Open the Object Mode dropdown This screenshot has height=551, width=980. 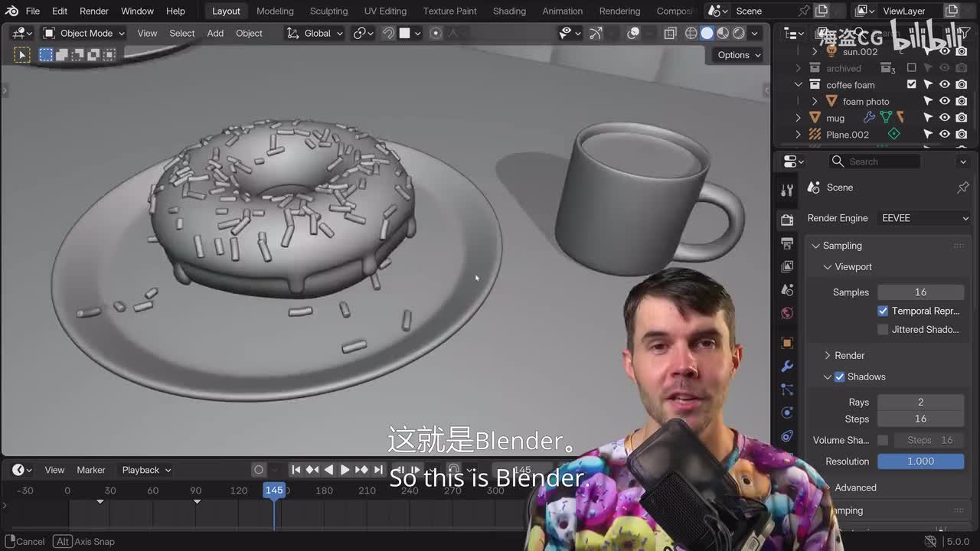pyautogui.click(x=83, y=33)
